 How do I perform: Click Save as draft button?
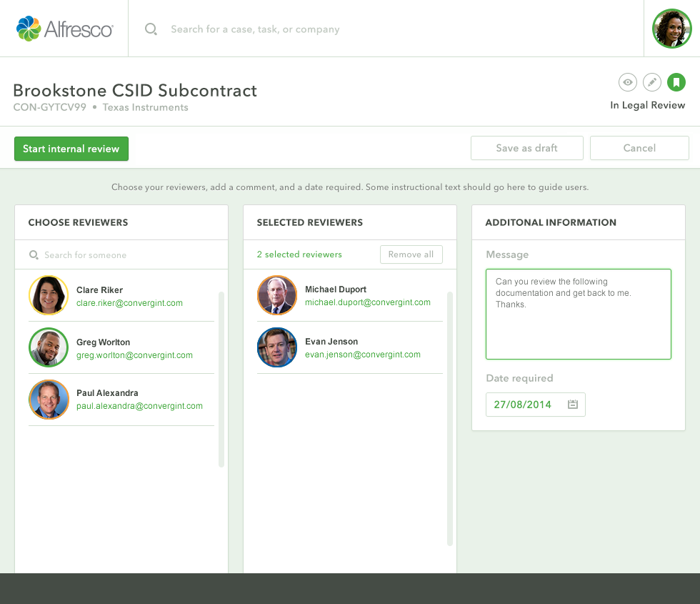(x=527, y=148)
